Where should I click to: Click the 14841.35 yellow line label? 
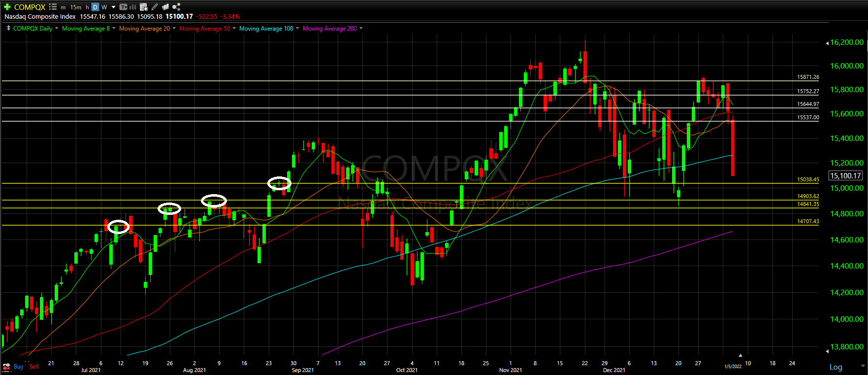tap(808, 204)
